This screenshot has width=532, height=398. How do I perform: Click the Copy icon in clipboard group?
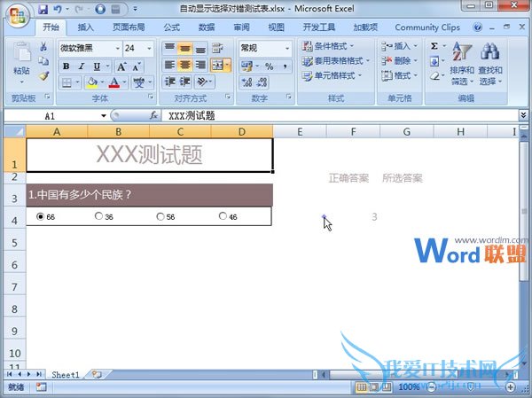[43, 61]
